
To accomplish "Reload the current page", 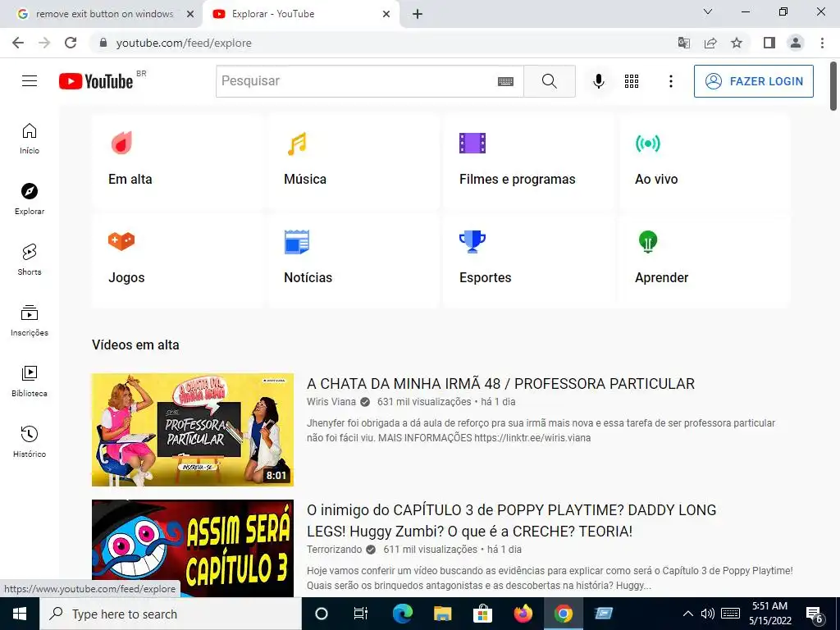I will [x=71, y=43].
